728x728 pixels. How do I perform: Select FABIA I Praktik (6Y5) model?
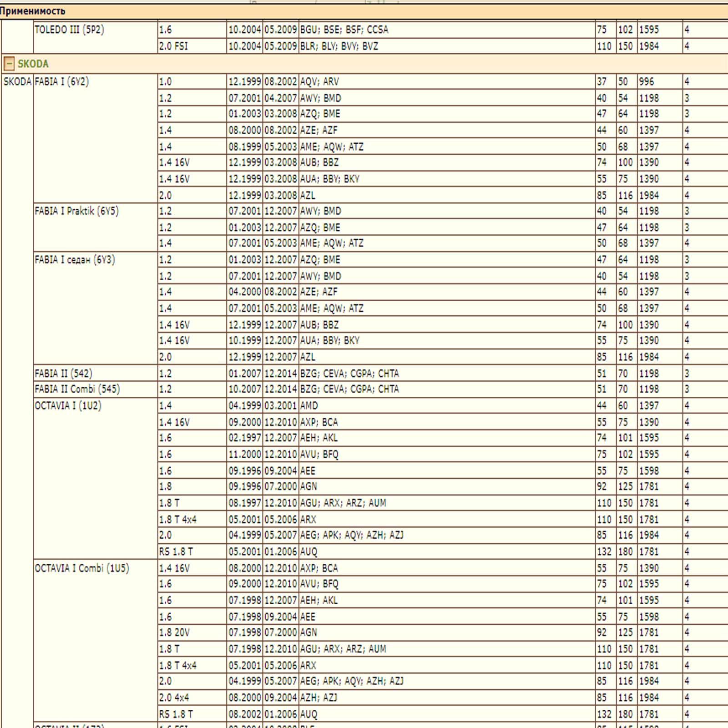coord(76,211)
